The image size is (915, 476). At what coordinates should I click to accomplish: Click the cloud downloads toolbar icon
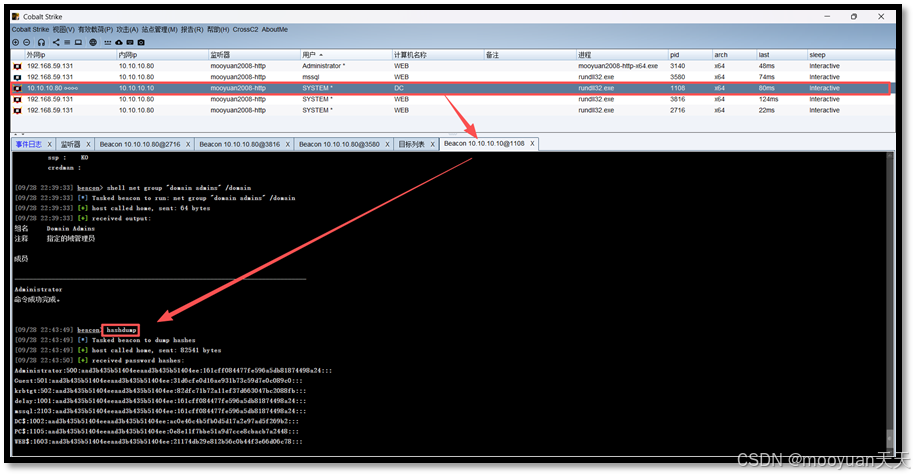point(119,43)
